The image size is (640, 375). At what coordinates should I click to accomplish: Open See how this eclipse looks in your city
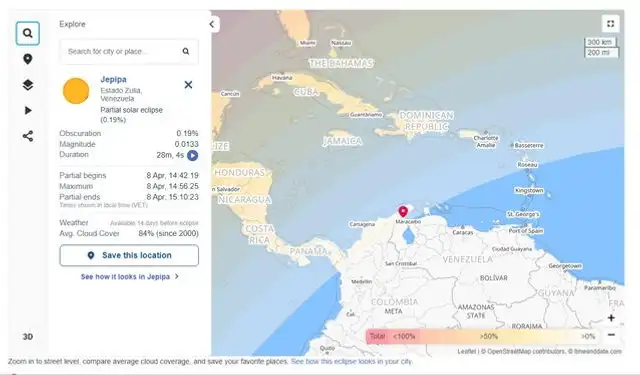352,362
